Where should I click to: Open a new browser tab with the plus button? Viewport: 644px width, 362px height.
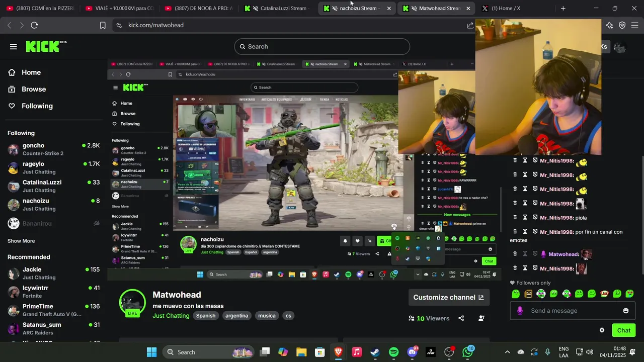pos(563,9)
